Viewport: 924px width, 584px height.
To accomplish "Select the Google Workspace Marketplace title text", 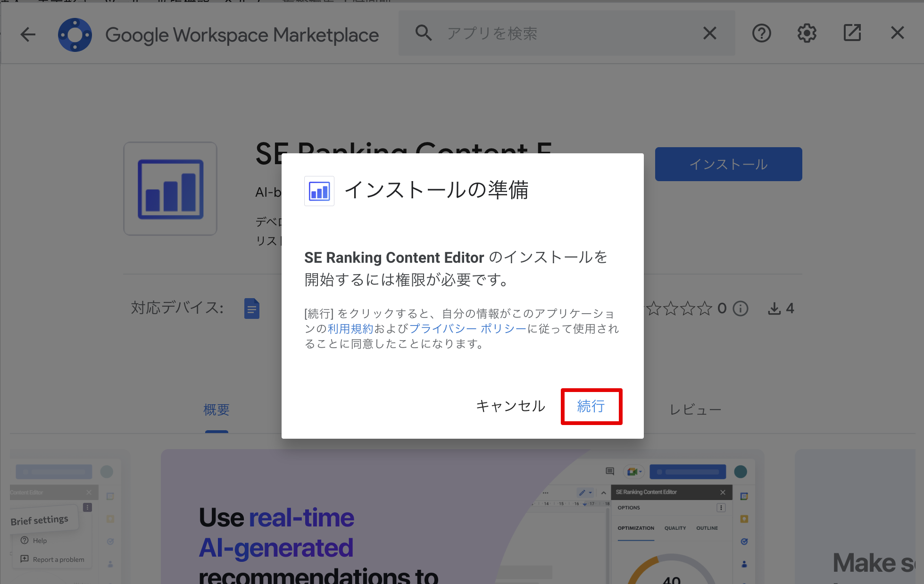I will [242, 35].
